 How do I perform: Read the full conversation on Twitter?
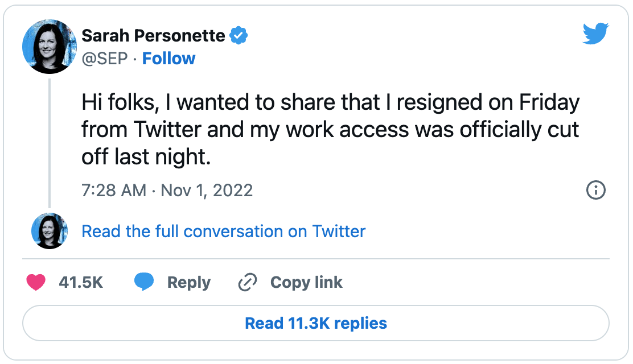(x=223, y=231)
